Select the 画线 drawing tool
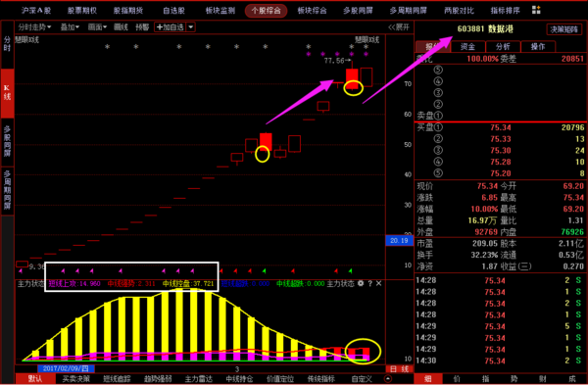Image resolution: width=588 pixels, height=385 pixels. click(121, 27)
